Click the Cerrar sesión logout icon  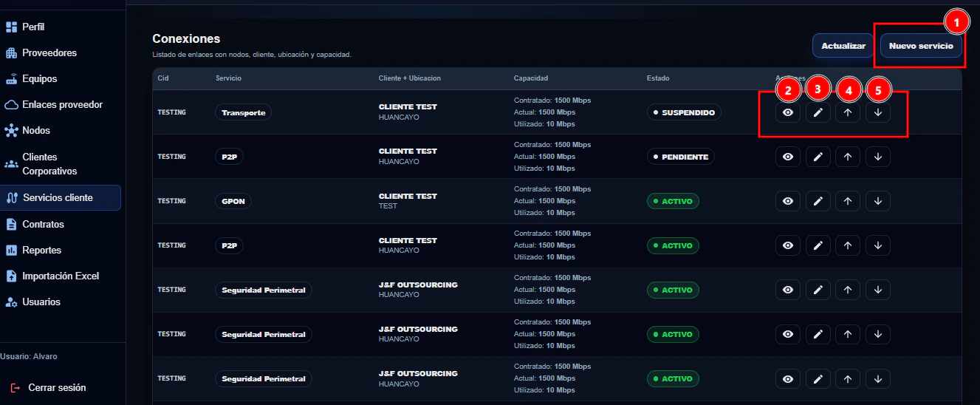pyautogui.click(x=16, y=388)
